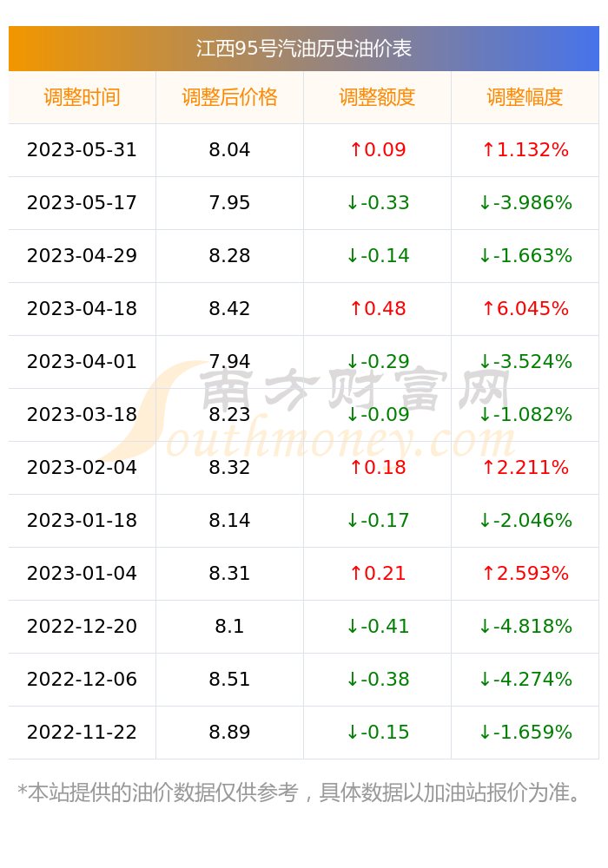
Task: Click the date cell 2023-04-29
Action: pos(82,255)
